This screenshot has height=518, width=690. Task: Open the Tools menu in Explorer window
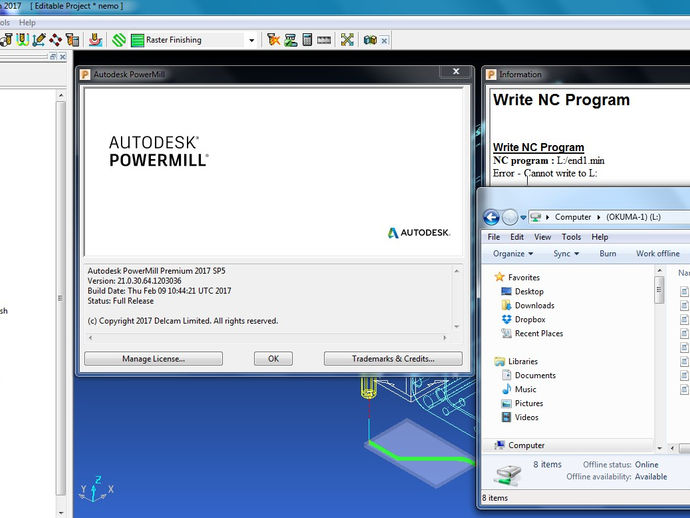click(571, 237)
